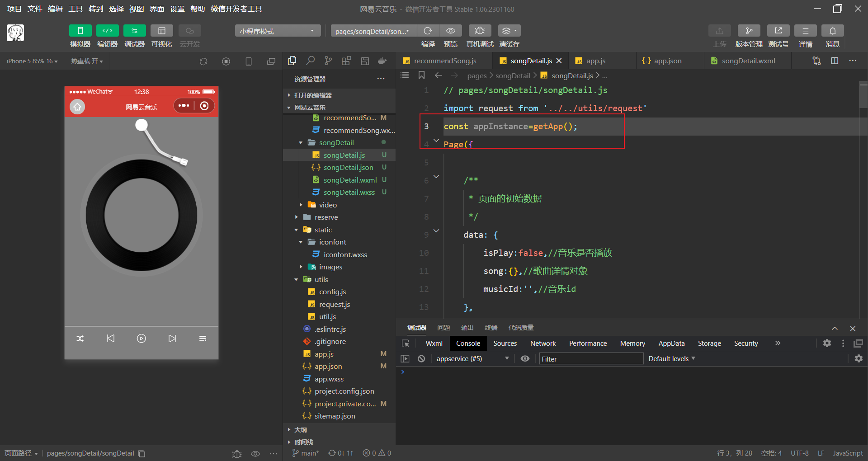Open the Default levels dropdown
Screen dimensions: 868x461
(x=671, y=359)
